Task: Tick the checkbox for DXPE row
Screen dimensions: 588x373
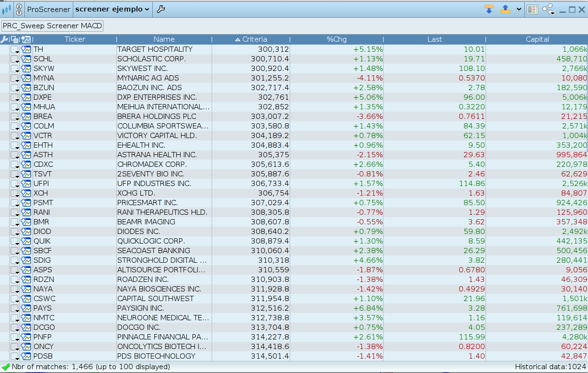Action: pyautogui.click(x=15, y=97)
